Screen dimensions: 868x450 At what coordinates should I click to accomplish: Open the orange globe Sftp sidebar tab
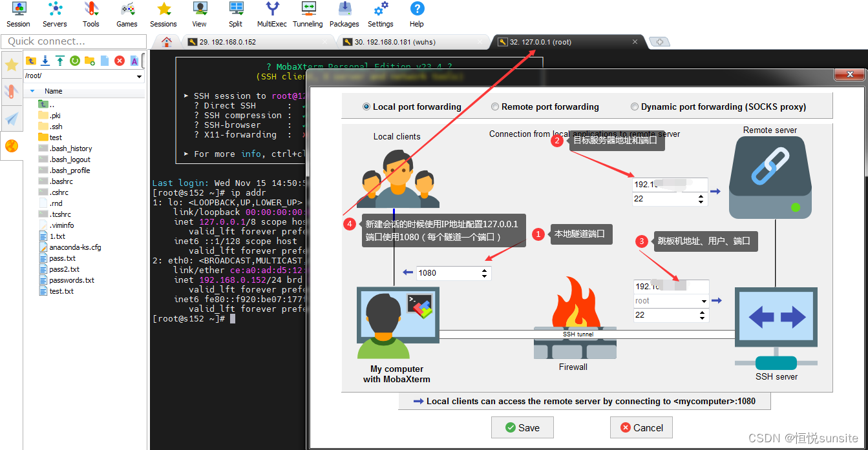(12, 146)
